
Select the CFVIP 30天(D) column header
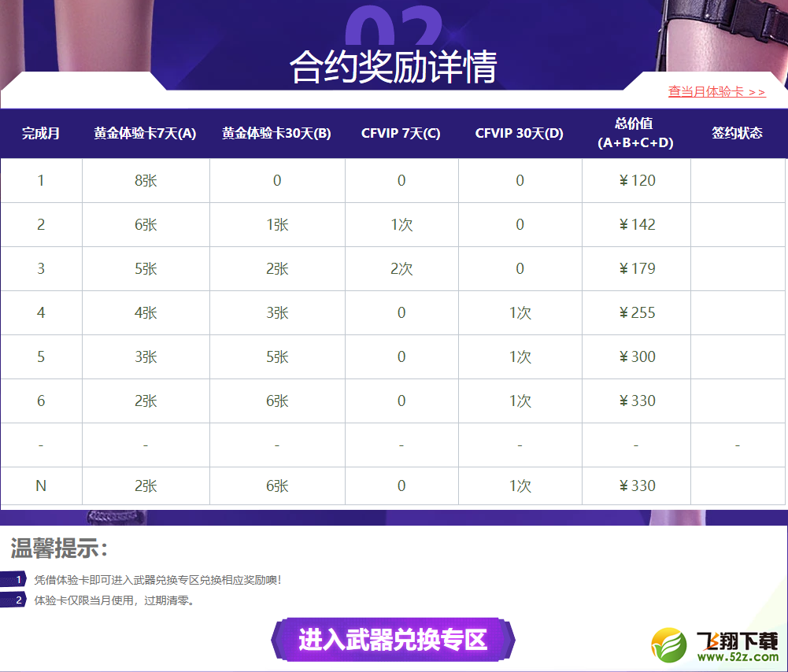point(520,133)
